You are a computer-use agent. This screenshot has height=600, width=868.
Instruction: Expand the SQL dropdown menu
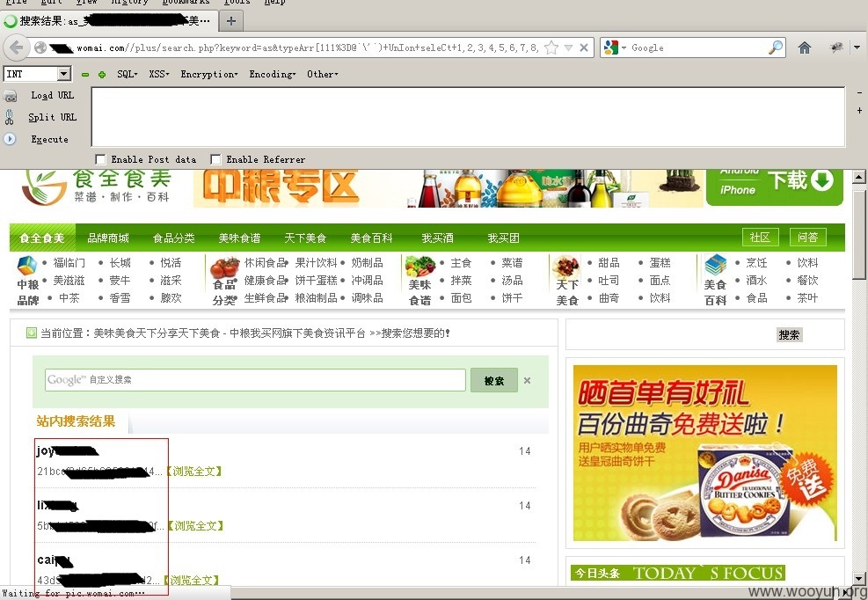128,74
